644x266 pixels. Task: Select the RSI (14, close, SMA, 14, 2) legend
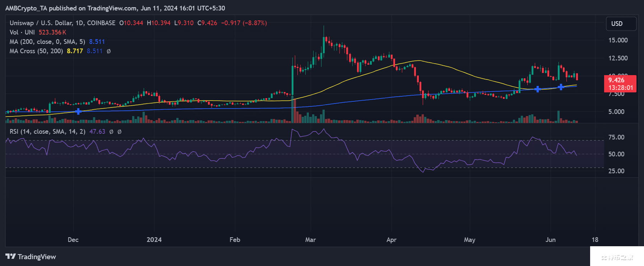pyautogui.click(x=47, y=132)
